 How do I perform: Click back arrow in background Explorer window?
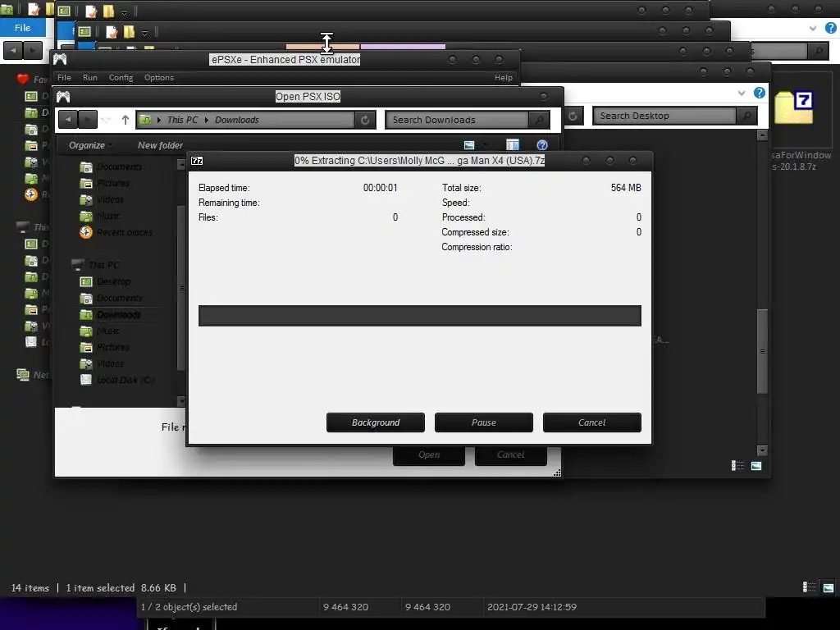(13, 50)
